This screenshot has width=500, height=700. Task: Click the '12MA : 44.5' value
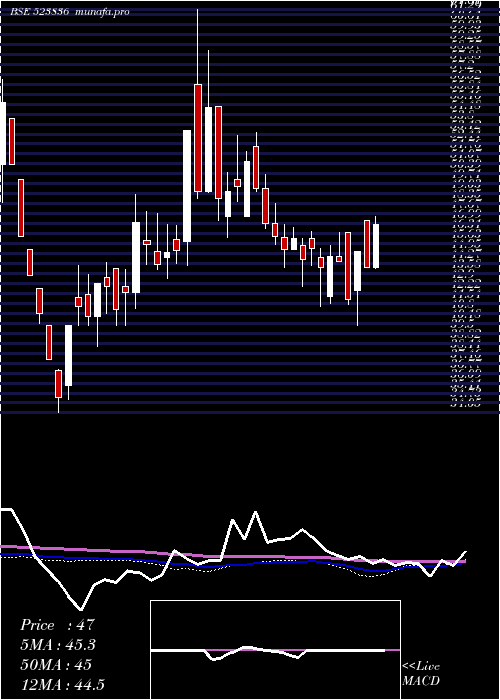click(62, 684)
